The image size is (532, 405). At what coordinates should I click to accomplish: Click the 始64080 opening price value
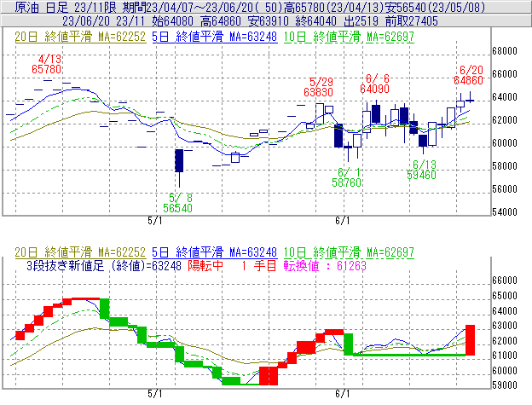tap(173, 21)
